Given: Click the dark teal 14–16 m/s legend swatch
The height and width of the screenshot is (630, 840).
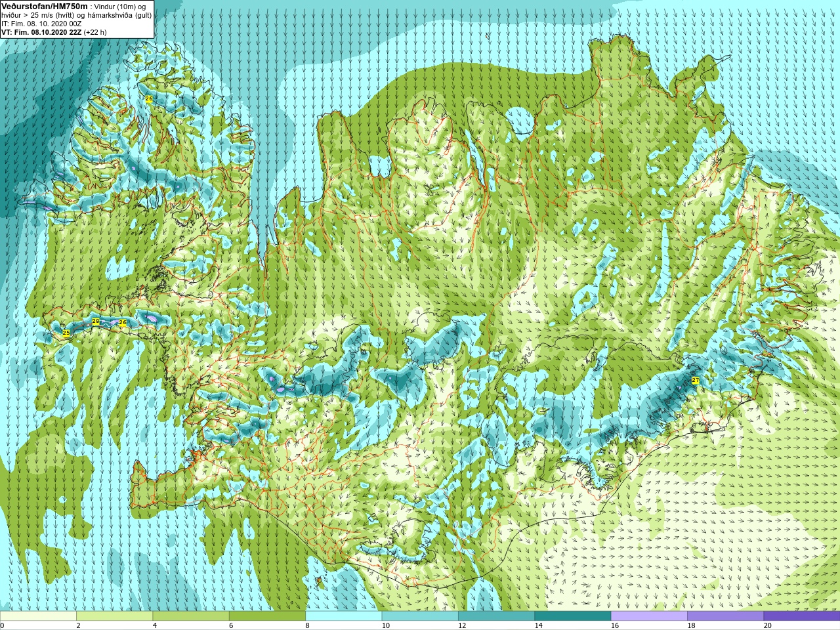Looking at the screenshot, I should click(x=573, y=616).
